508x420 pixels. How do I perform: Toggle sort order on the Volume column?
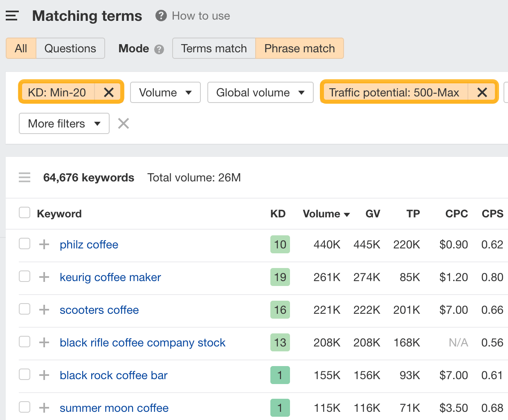click(x=326, y=214)
